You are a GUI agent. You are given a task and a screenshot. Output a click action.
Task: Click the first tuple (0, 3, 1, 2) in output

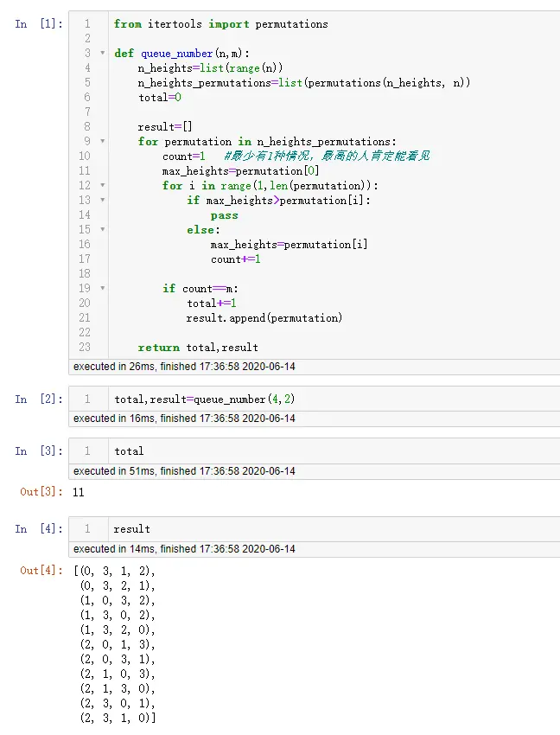click(x=115, y=572)
